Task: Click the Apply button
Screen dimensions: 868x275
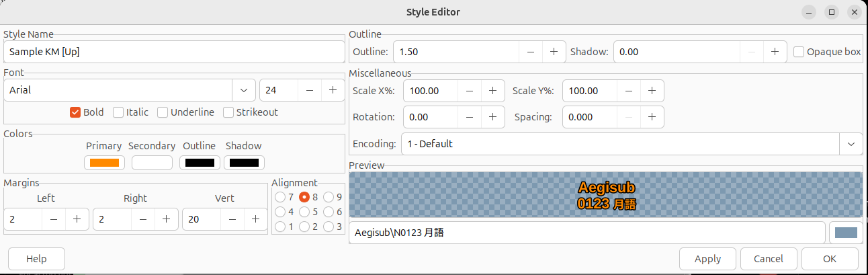Action: click(x=707, y=259)
